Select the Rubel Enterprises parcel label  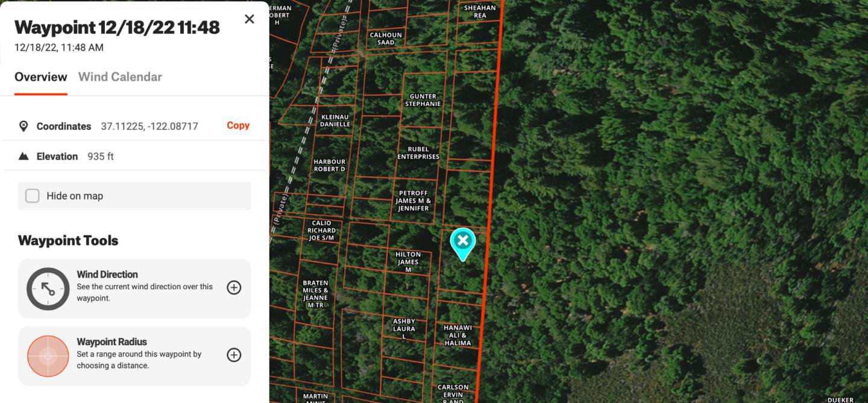[418, 153]
